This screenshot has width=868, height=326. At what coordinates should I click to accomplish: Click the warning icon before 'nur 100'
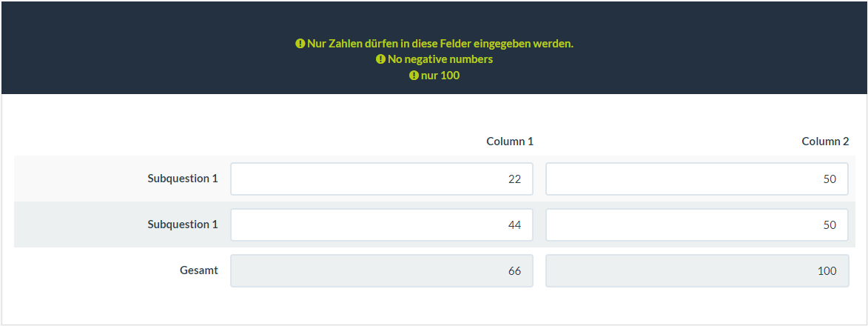[x=414, y=76]
